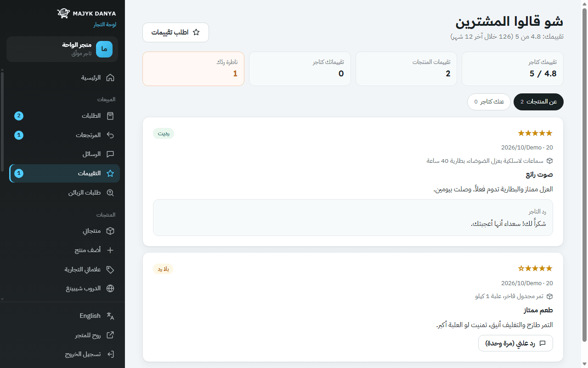The width and height of the screenshot is (588, 368).
Task: Open the tag icon for علاماتي التجارية
Action: (110, 269)
